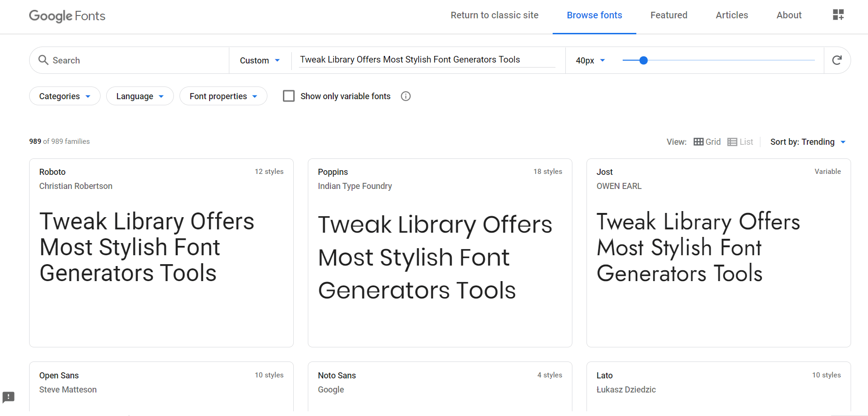This screenshot has width=868, height=416.
Task: Click the Łukasz Dziedzic designer name
Action: point(626,390)
